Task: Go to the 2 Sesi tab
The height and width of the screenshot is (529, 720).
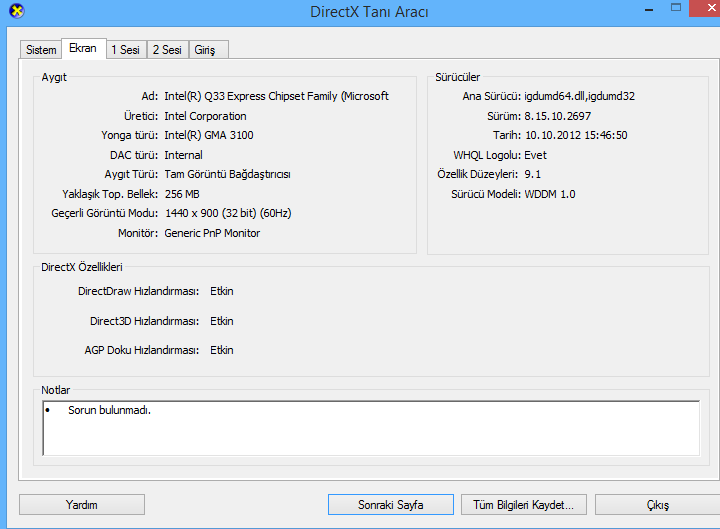Action: 167,49
